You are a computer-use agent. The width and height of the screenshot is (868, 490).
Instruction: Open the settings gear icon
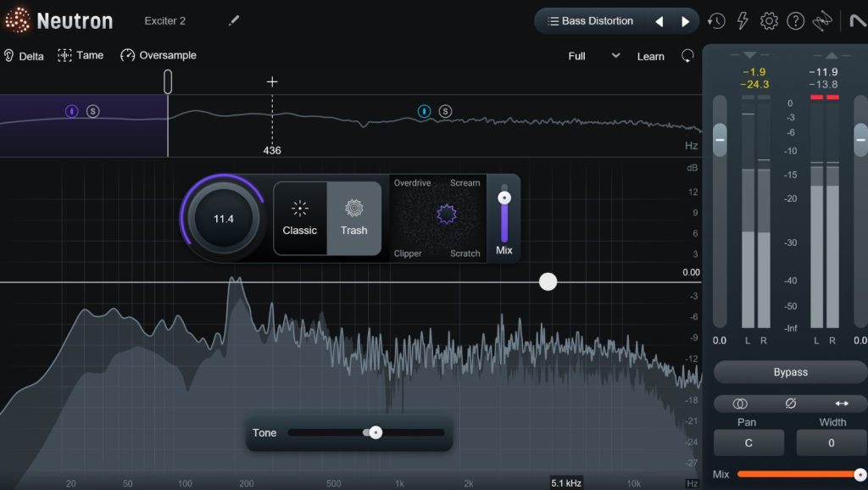(x=769, y=21)
